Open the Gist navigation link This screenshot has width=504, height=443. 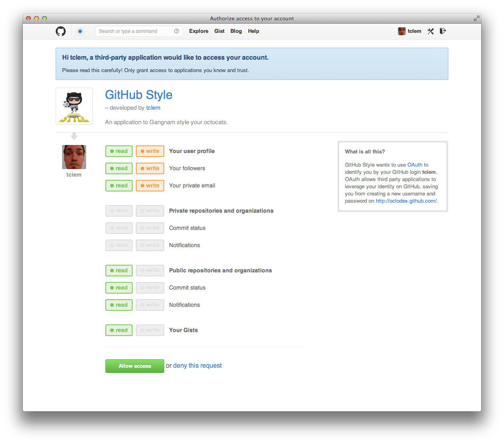[x=220, y=31]
